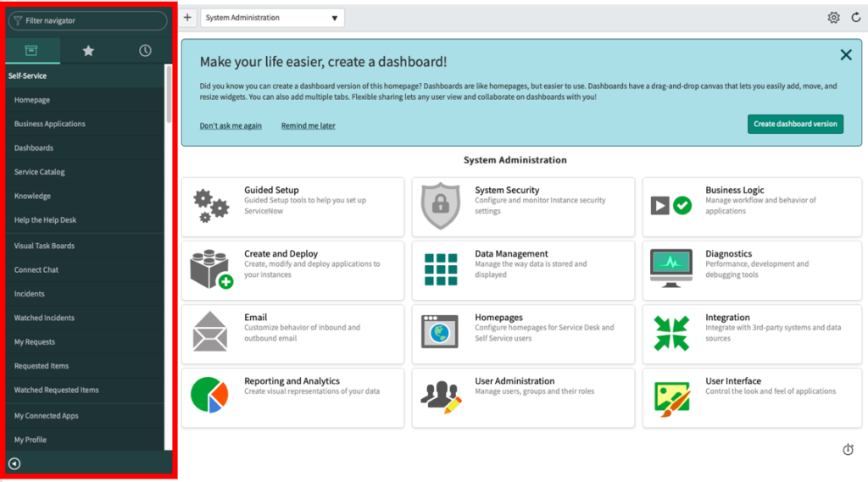The height and width of the screenshot is (482, 868).
Task: Open the Guided Setup title link
Action: click(271, 190)
